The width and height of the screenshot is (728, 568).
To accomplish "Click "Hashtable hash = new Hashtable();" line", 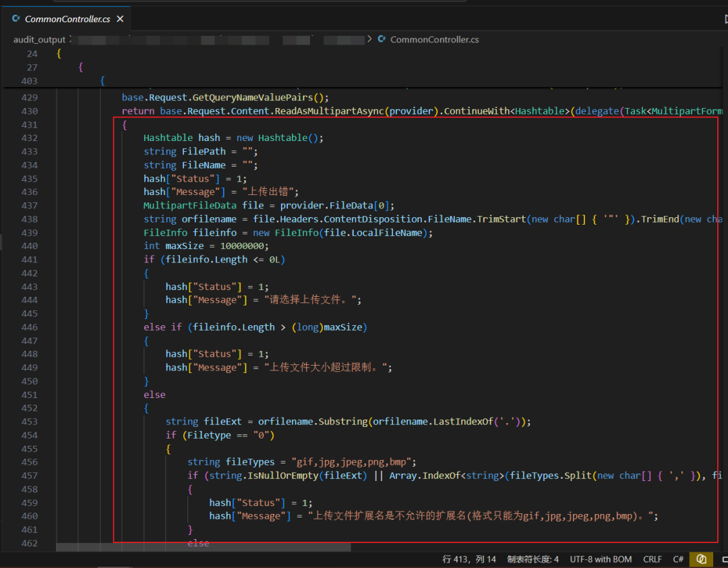I will (233, 138).
